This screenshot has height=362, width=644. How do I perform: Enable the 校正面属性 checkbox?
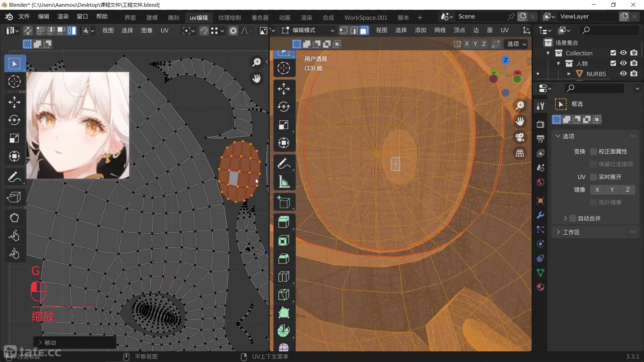point(593,152)
